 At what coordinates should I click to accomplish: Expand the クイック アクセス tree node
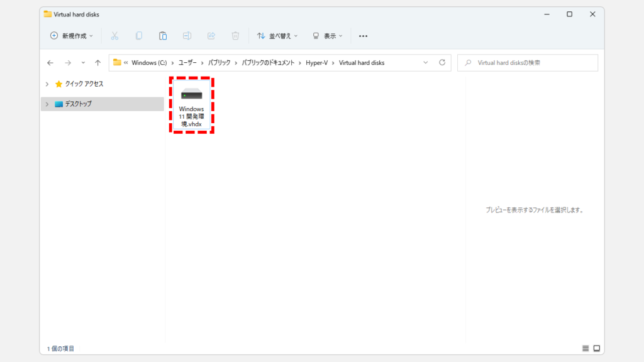47,84
